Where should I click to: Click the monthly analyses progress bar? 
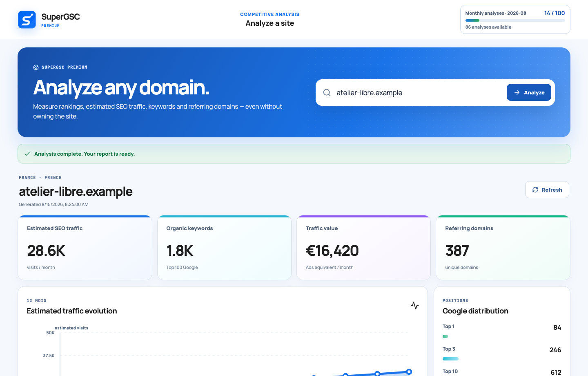tap(515, 20)
